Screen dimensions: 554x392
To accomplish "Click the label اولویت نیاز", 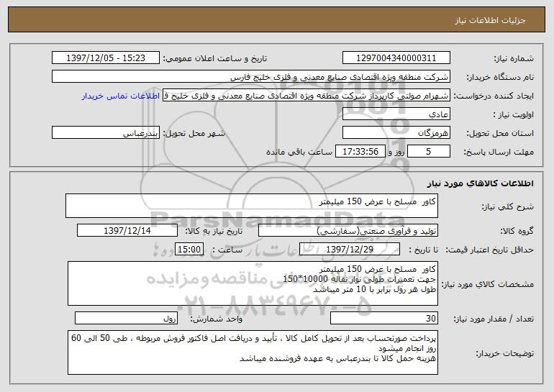I will (x=514, y=115).
